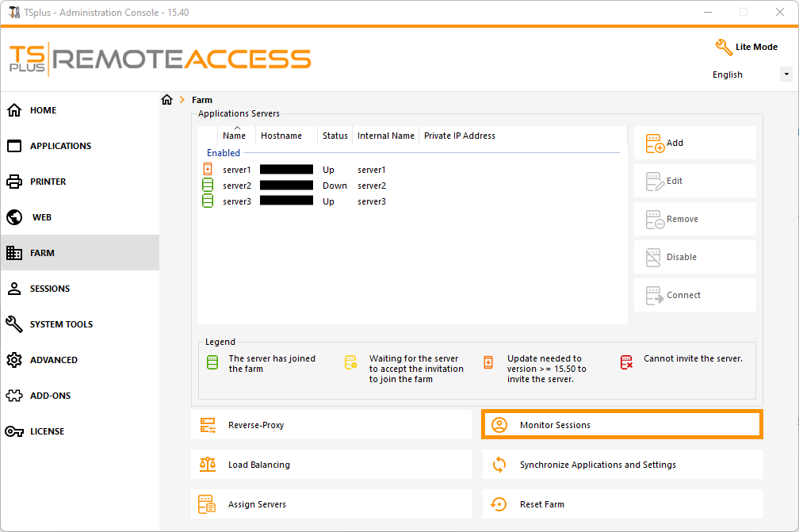Open the Load Balancing settings
The image size is (799, 532).
(x=331, y=465)
